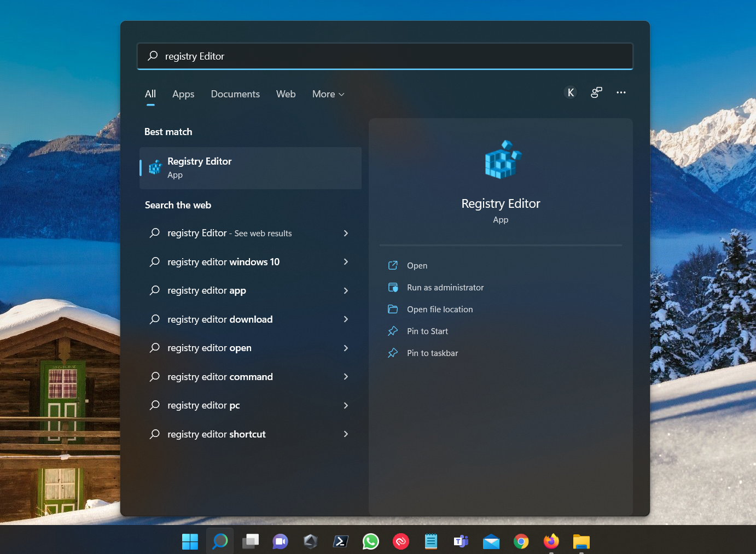Open the Chat video app on taskbar
756x554 pixels.
pos(280,541)
